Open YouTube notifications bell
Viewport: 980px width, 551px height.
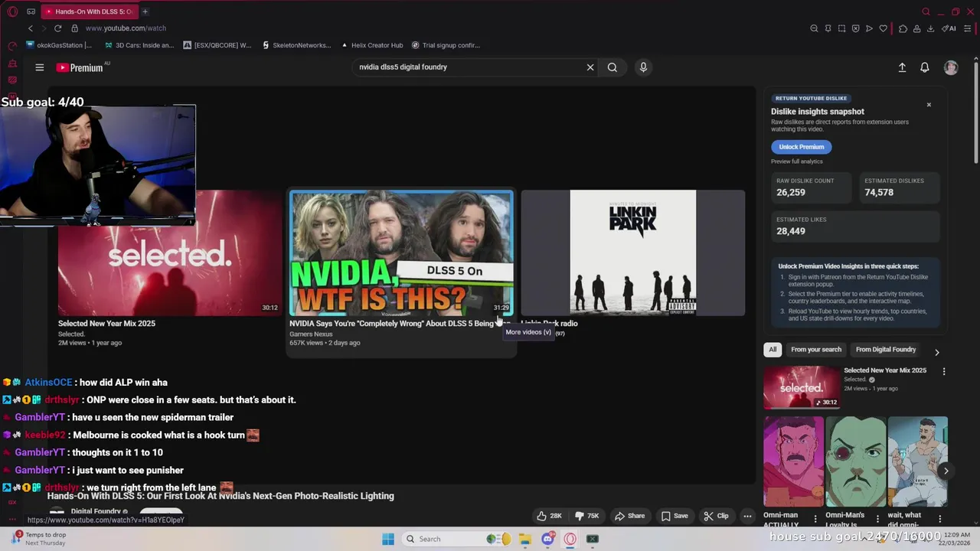click(x=925, y=67)
